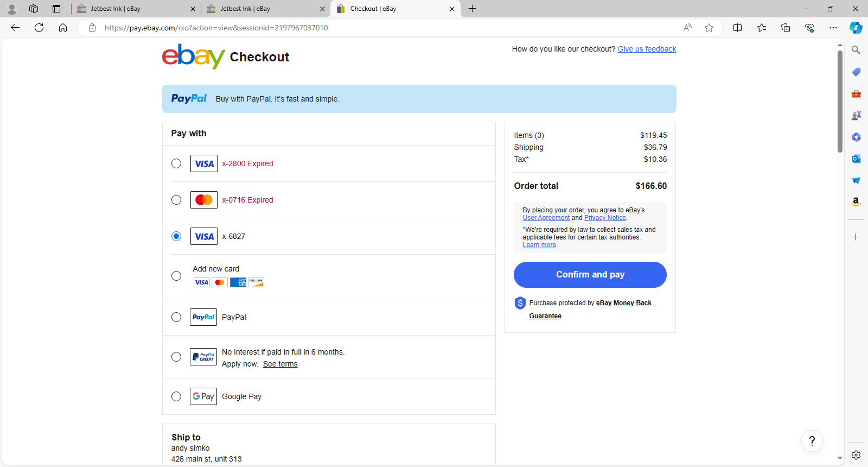Screen dimensions: 868x467
Task: Open the Privacy Notice link
Action: (x=605, y=218)
